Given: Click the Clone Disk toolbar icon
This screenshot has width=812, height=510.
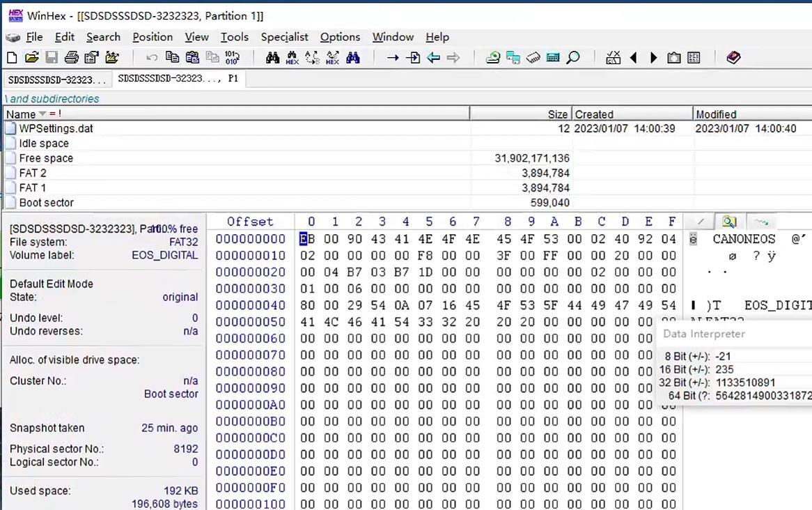Looking at the screenshot, I should click(513, 58).
